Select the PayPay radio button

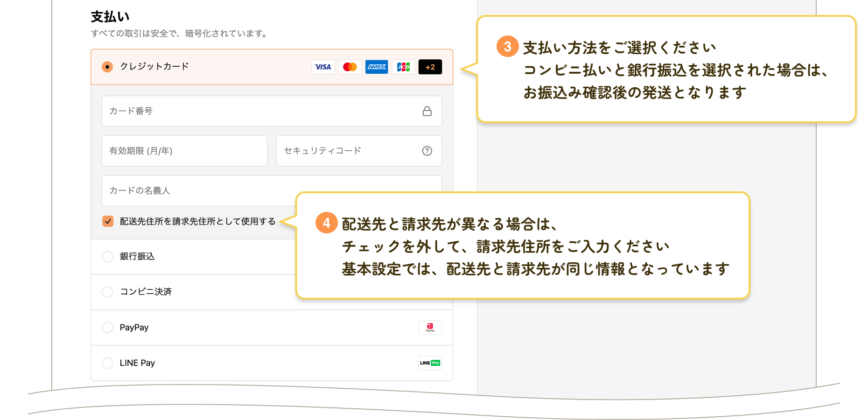[107, 328]
